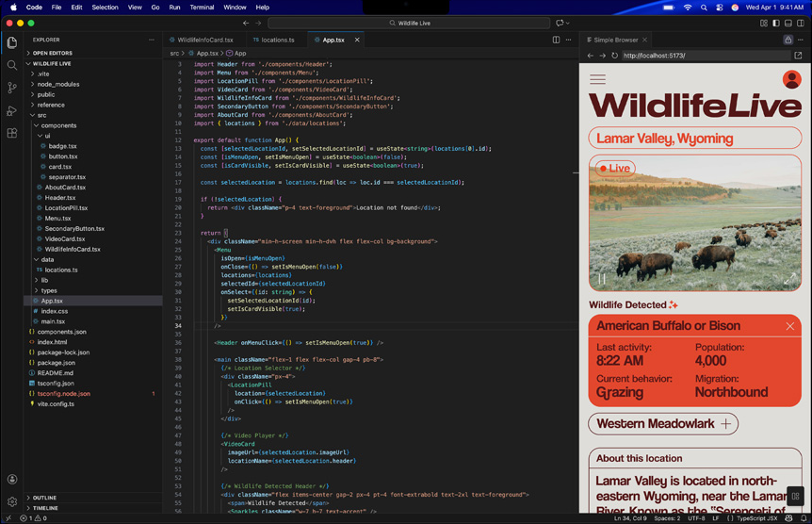This screenshot has width=812, height=524.
Task: Open Source Control view
Action: pyautogui.click(x=12, y=88)
